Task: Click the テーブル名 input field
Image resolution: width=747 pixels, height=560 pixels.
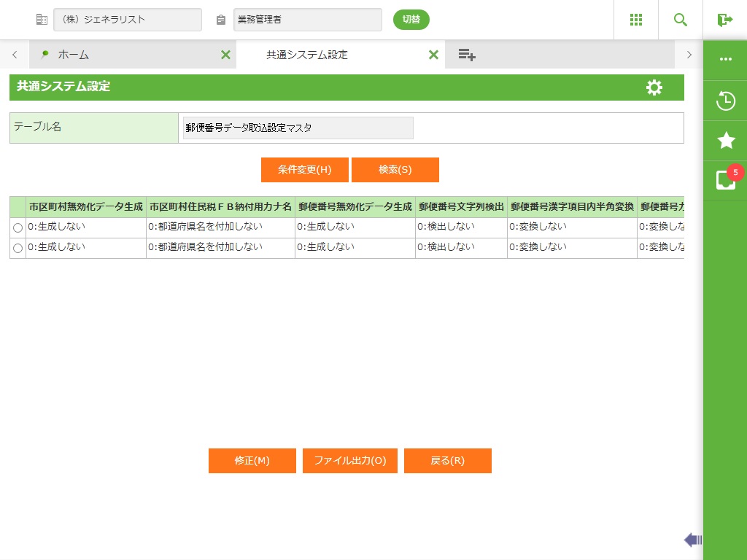Action: tap(298, 128)
